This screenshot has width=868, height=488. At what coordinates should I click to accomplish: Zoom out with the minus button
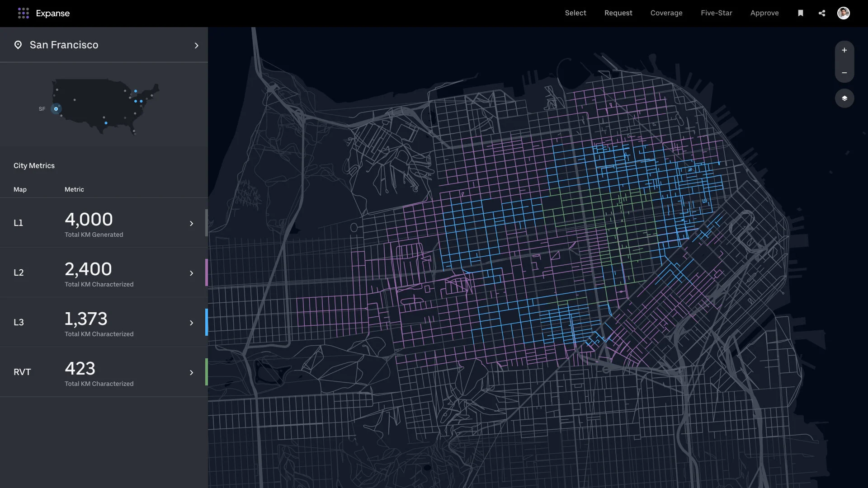844,73
